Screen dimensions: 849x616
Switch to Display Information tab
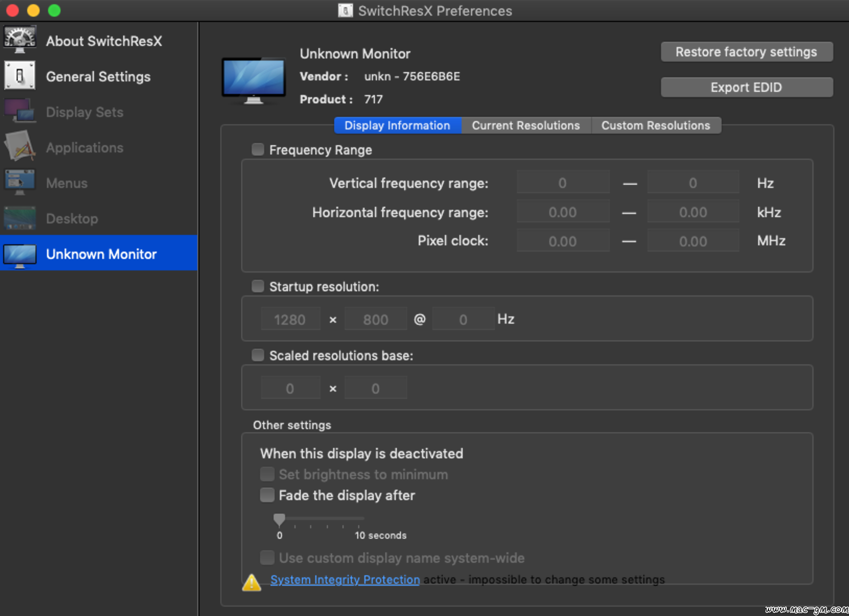[x=397, y=125]
